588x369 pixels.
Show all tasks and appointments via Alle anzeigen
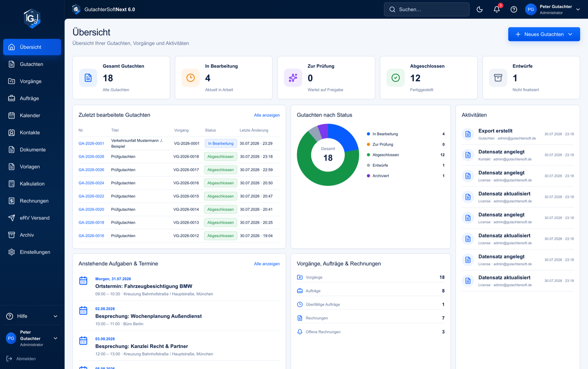click(267, 264)
